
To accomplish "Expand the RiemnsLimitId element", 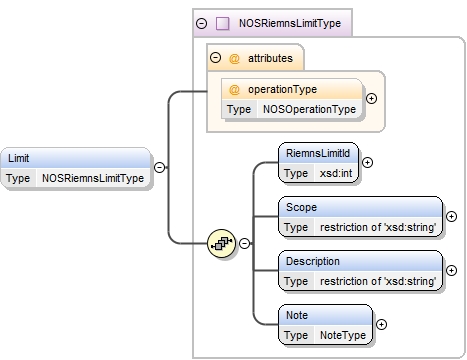I will coord(367,162).
